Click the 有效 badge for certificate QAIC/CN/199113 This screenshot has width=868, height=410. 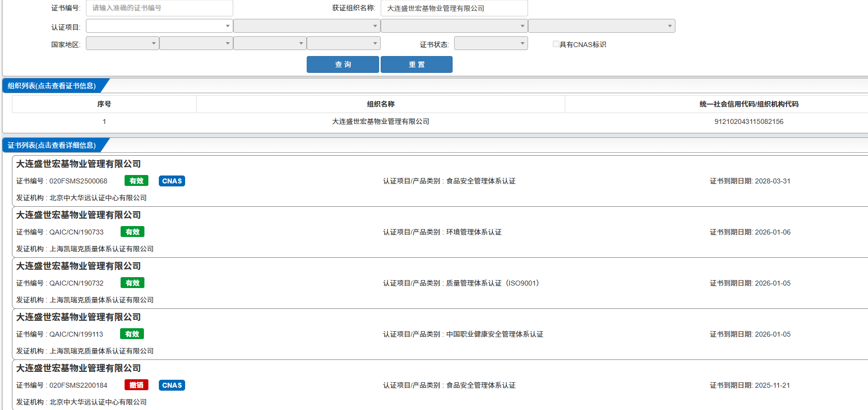coord(132,334)
